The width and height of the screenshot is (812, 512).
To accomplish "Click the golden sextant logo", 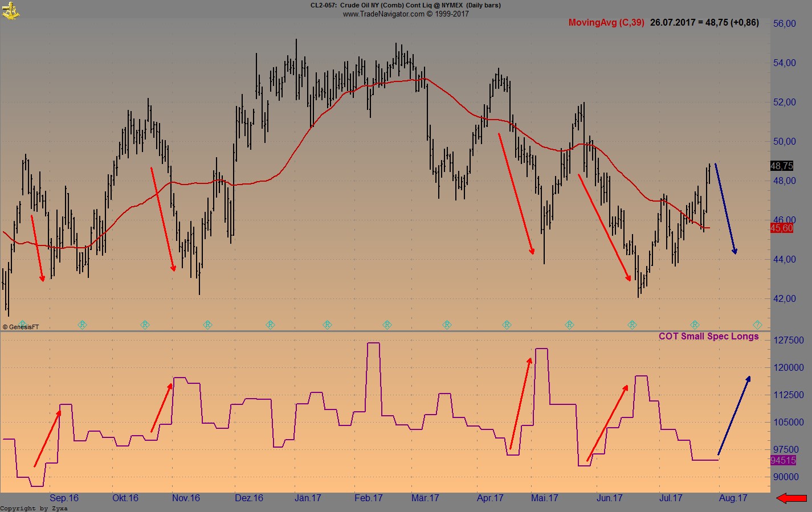I will click(10, 10).
